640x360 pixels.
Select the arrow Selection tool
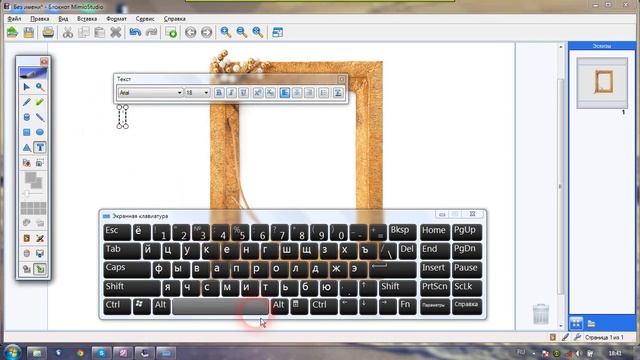click(27, 87)
